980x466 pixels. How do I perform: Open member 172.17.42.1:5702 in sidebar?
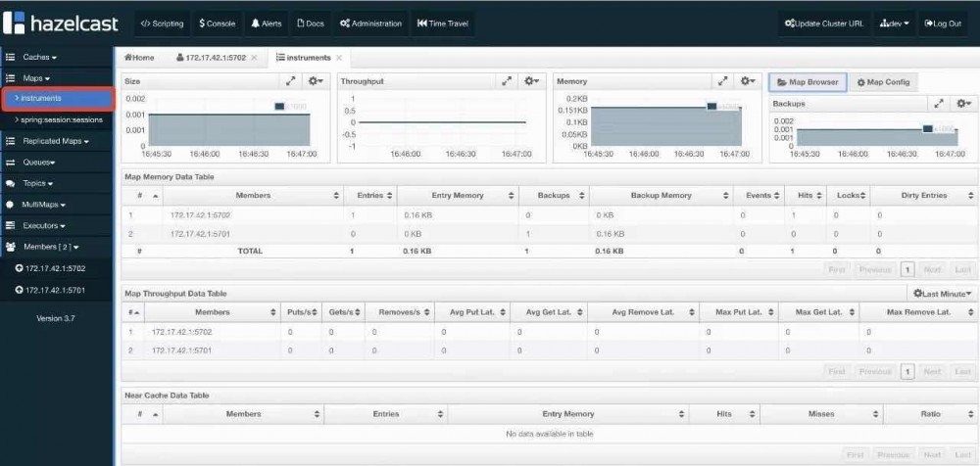pyautogui.click(x=51, y=268)
